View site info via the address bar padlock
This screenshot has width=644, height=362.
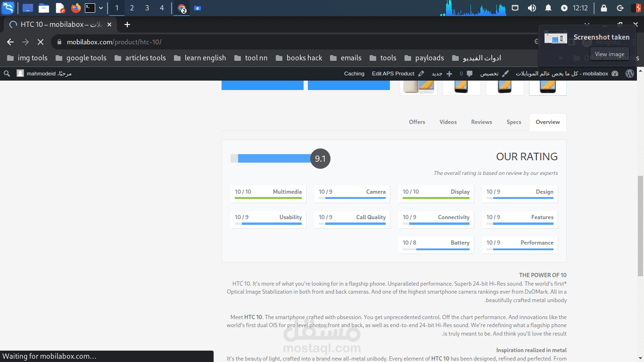(x=59, y=42)
